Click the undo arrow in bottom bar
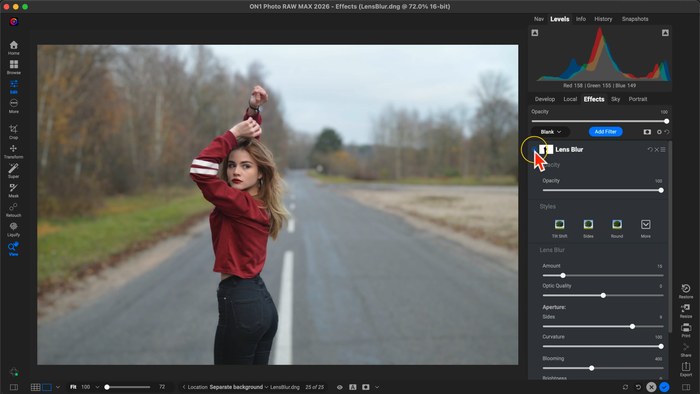 pyautogui.click(x=638, y=387)
